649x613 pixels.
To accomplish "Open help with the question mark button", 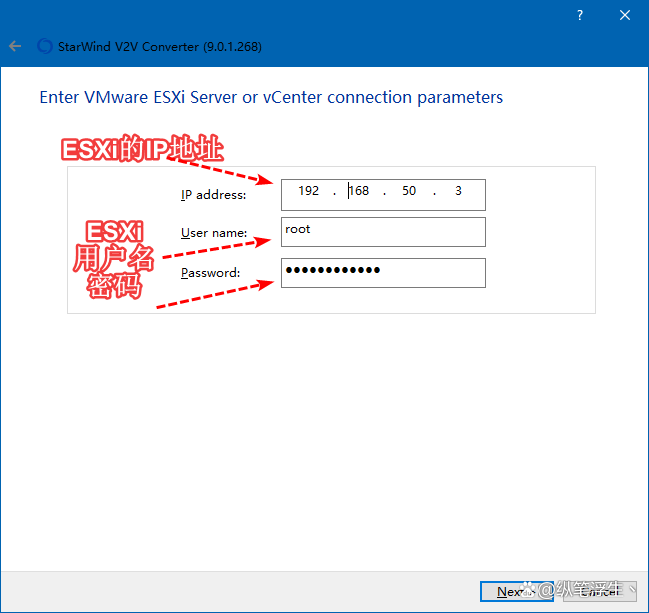I will click(x=580, y=15).
